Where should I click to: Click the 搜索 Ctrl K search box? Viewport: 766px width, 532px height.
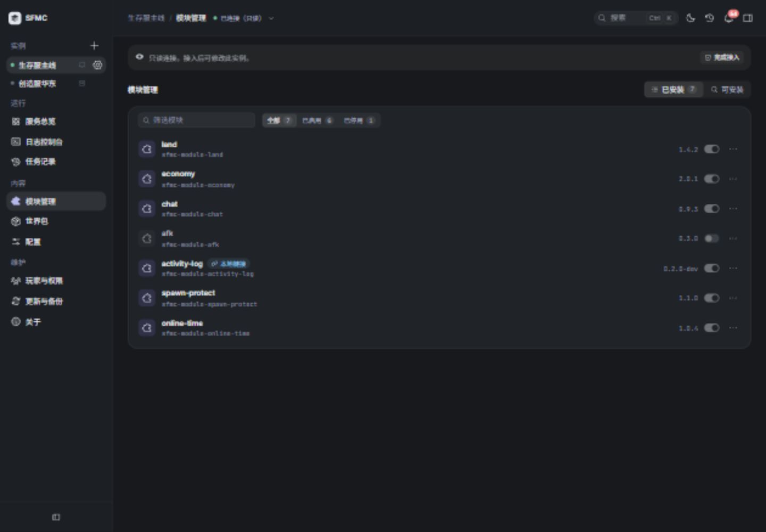point(636,18)
